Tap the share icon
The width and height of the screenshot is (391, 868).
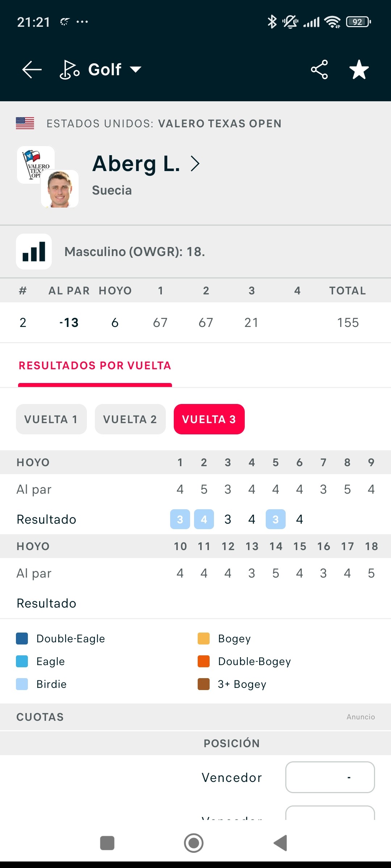pyautogui.click(x=319, y=69)
